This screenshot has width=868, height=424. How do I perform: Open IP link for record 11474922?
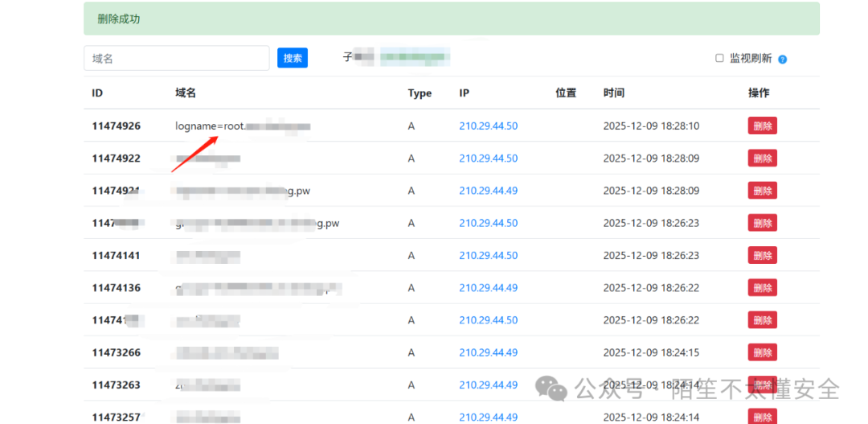pyautogui.click(x=488, y=158)
